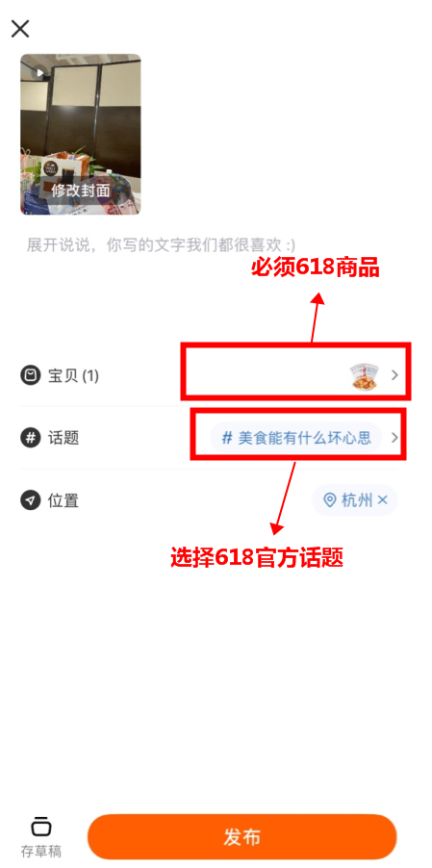Click the hashtag 话题 icon
This screenshot has height=868, width=432.
31,438
